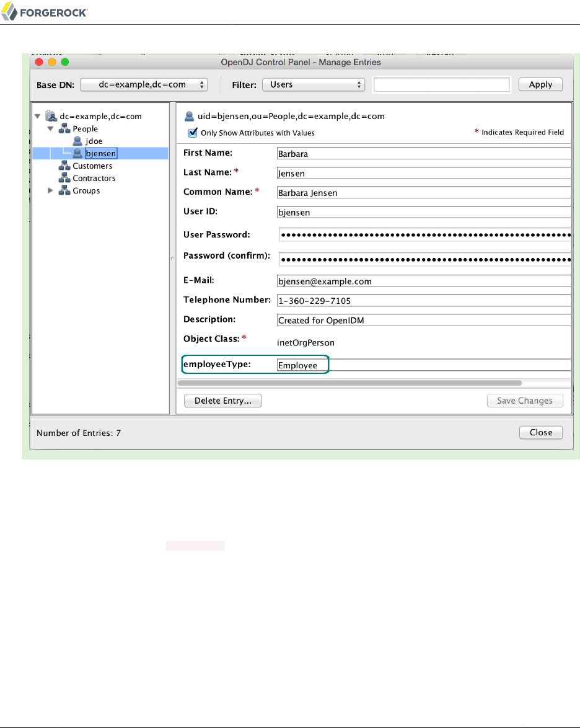The width and height of the screenshot is (580, 728).
Task: Click the yellow minimize window button
Action: pos(52,62)
